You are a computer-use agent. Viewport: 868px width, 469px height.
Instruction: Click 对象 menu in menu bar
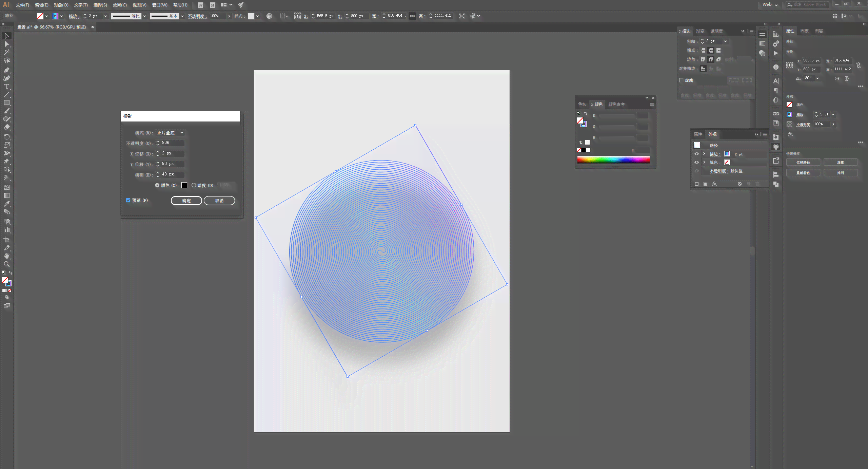click(61, 5)
